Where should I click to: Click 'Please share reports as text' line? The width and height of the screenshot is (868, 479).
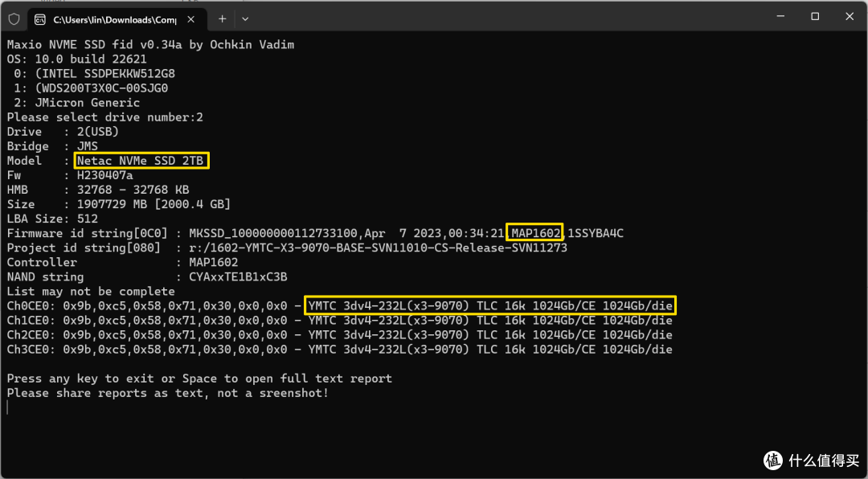pyautogui.click(x=168, y=393)
